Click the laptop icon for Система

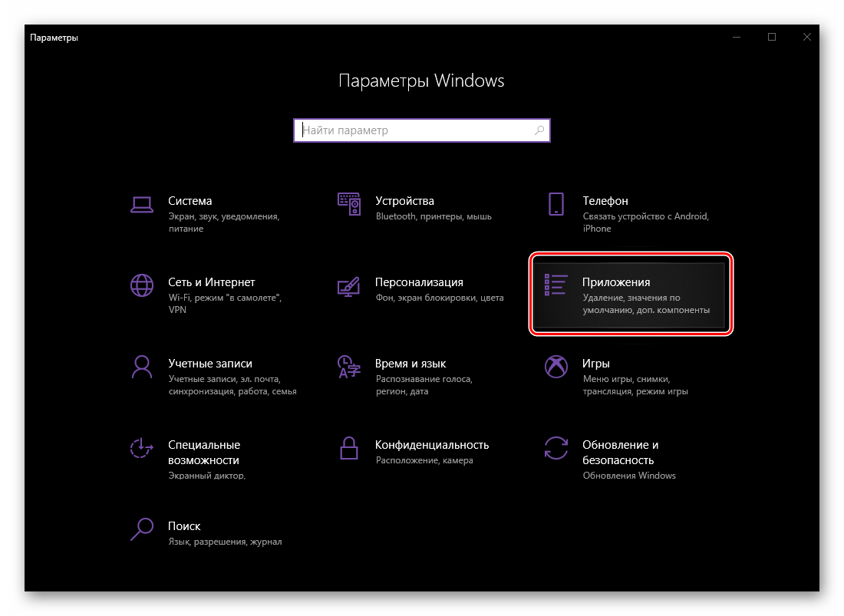pos(142,204)
